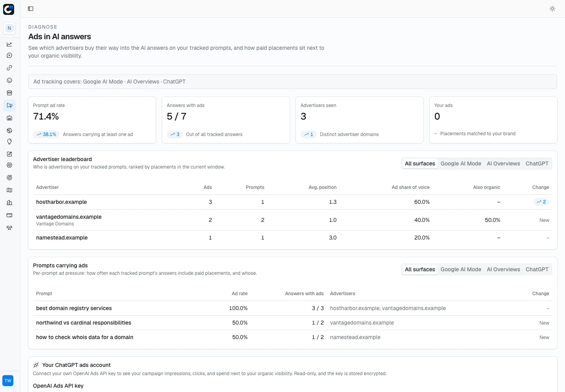Open the line chart analytics icon

coord(9,44)
